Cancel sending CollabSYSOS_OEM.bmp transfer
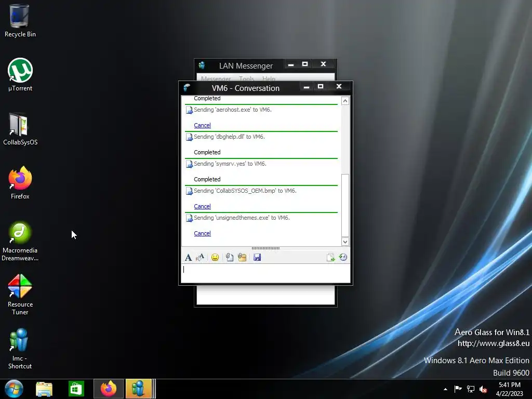Image resolution: width=532 pixels, height=399 pixels. pos(202,206)
